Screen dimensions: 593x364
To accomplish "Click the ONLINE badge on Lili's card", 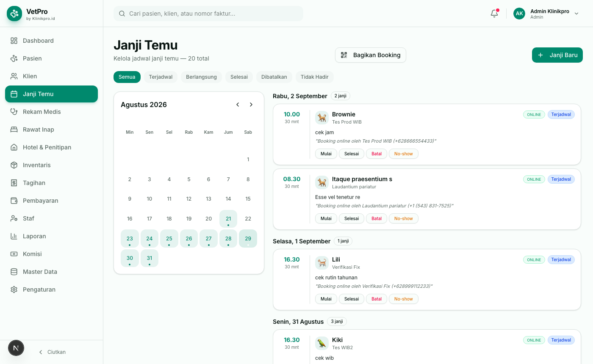I will tap(534, 260).
